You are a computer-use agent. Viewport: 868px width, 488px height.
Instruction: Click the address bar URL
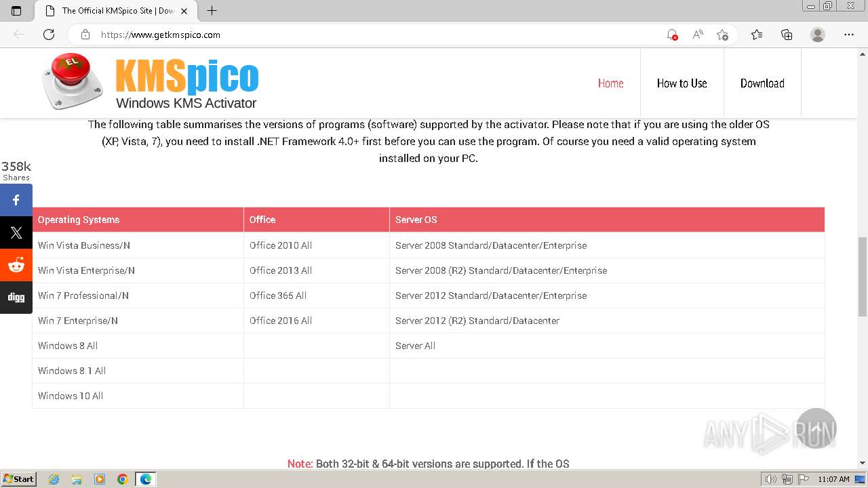pyautogui.click(x=161, y=35)
